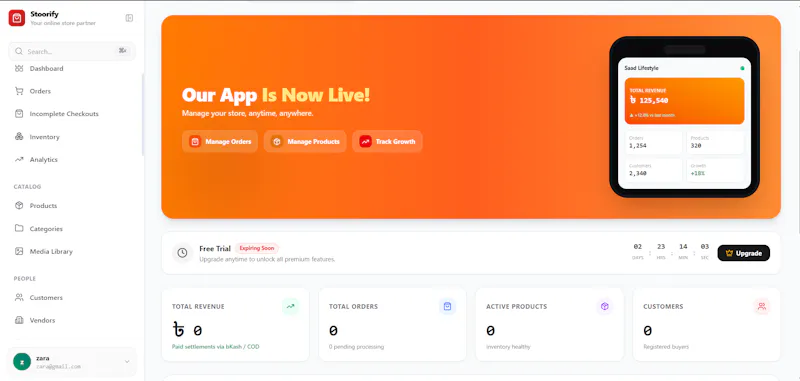Click the Customers people icon
The width and height of the screenshot is (800, 381).
pyautogui.click(x=19, y=297)
